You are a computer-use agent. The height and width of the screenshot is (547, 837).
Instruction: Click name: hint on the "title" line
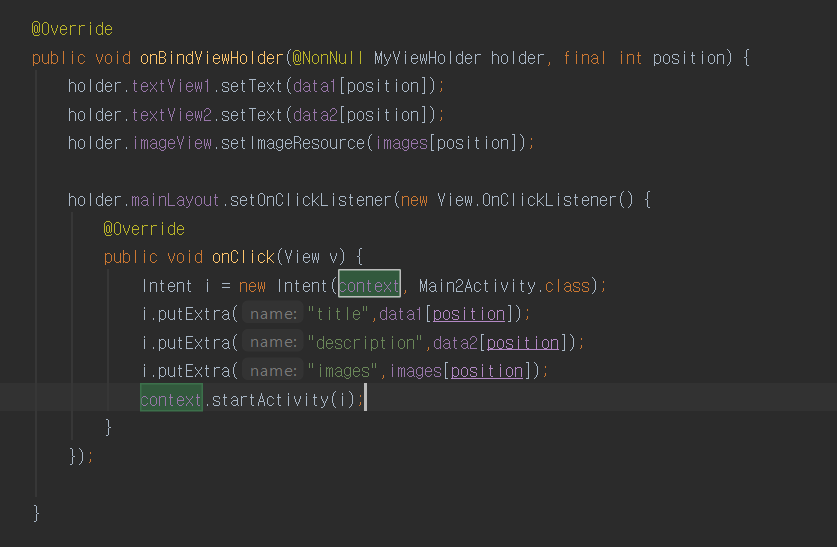click(x=273, y=314)
